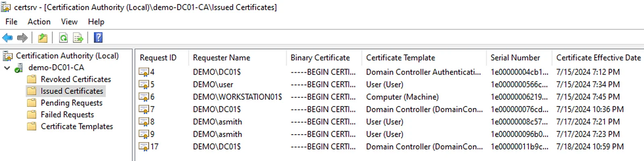Click the Export List toolbar icon

point(78,38)
